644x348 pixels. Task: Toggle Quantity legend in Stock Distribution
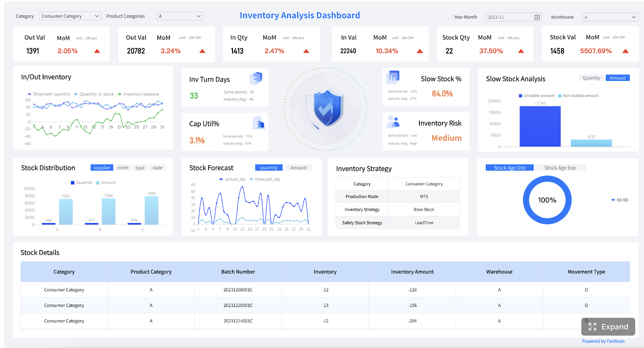click(82, 183)
